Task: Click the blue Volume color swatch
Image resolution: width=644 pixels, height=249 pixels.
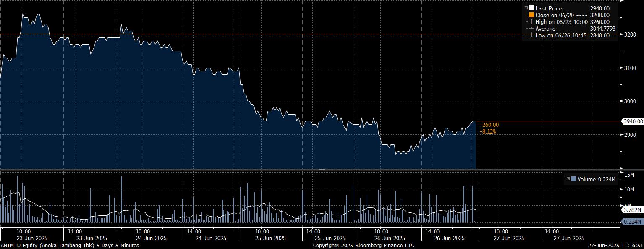Action: pyautogui.click(x=573, y=179)
